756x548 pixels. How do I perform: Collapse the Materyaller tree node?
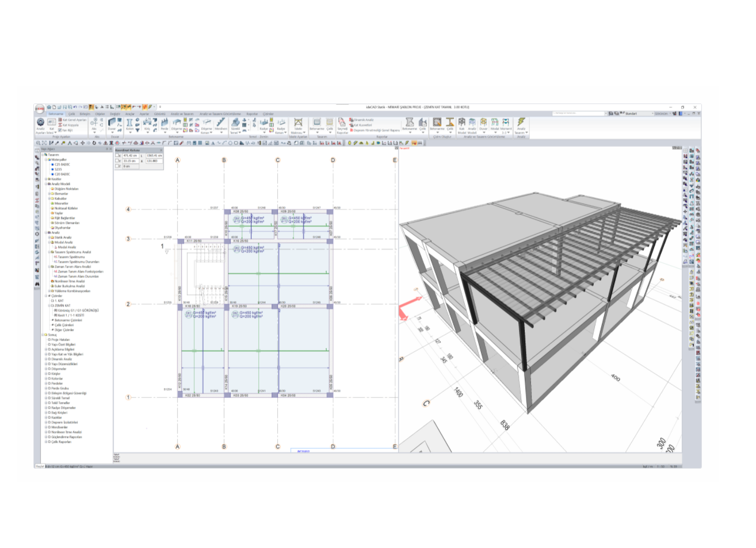pyautogui.click(x=46, y=159)
